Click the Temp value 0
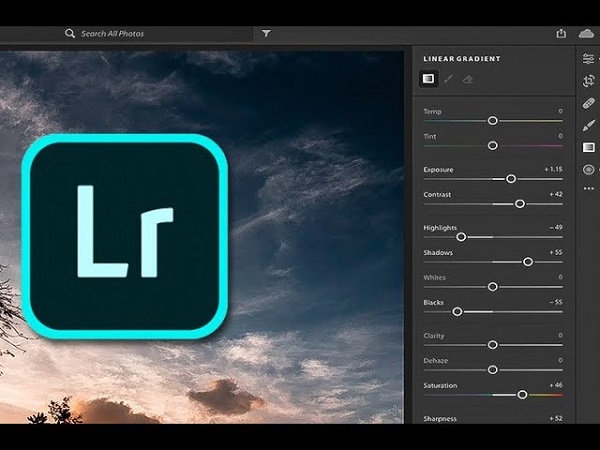Image resolution: width=600 pixels, height=450 pixels. 560,111
